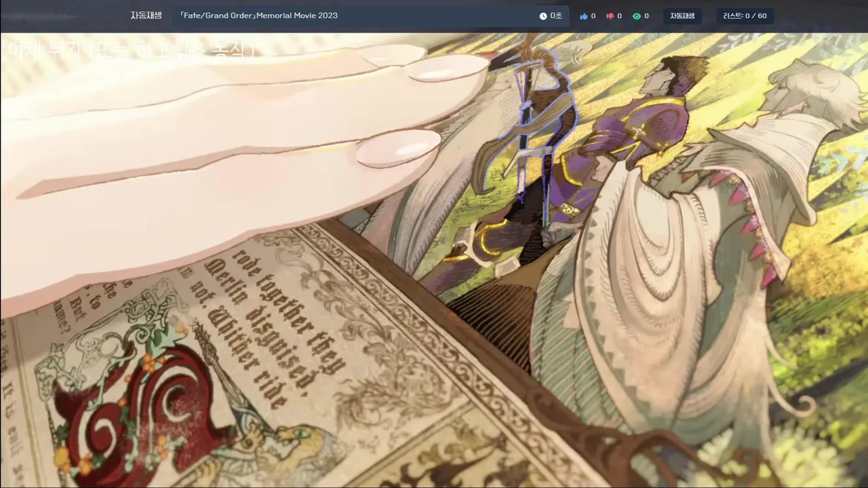Click the green eye views icon
Image resolution: width=868 pixels, height=488 pixels.
(636, 16)
